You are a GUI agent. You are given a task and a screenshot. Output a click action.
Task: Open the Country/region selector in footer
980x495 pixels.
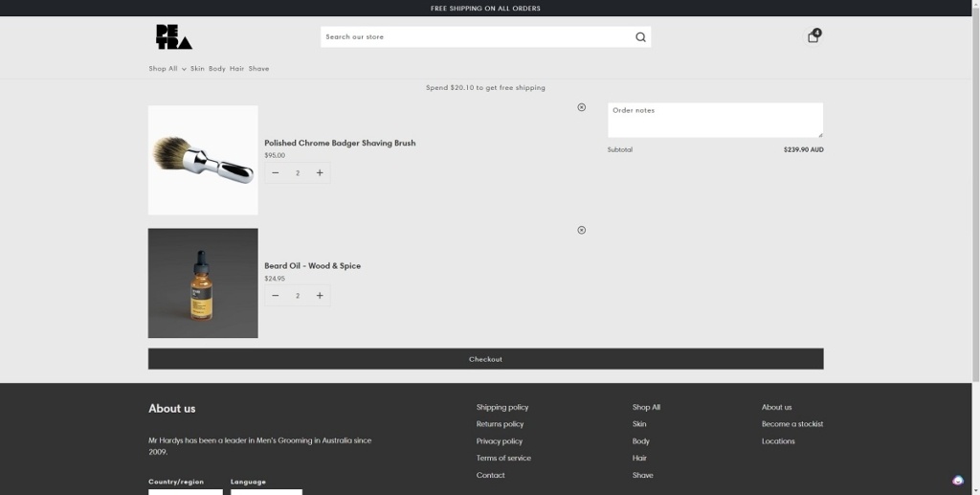point(185,491)
